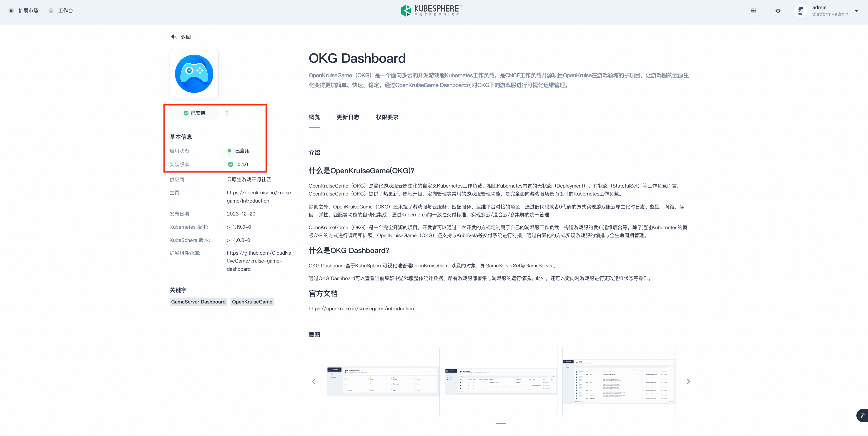Switch to the 更新日志 changelog tab
Viewport: 868px width, 436px height.
(348, 117)
